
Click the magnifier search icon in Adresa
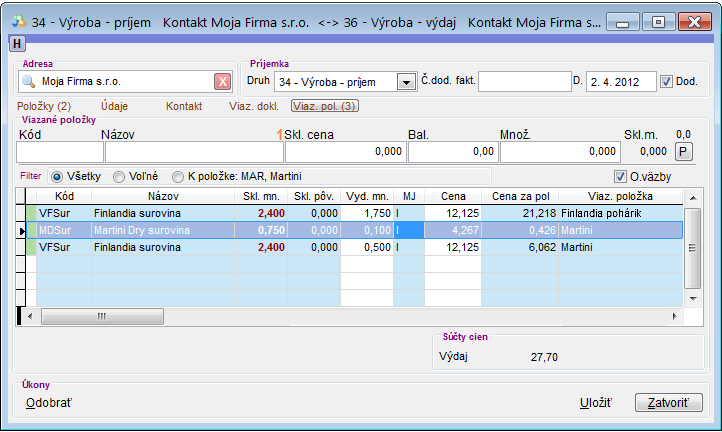point(28,82)
